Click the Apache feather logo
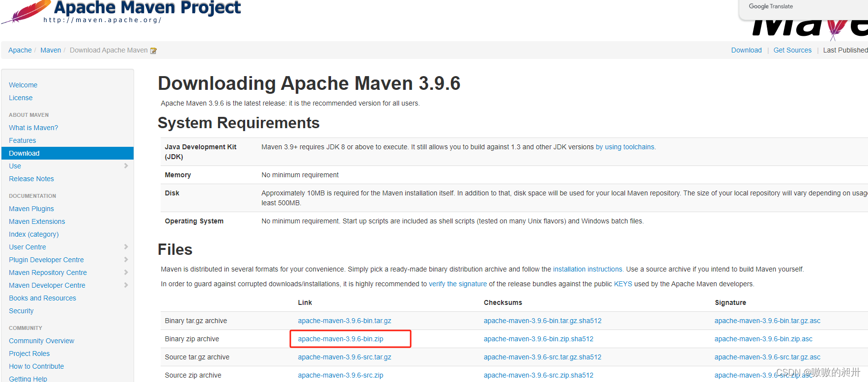 [26, 12]
